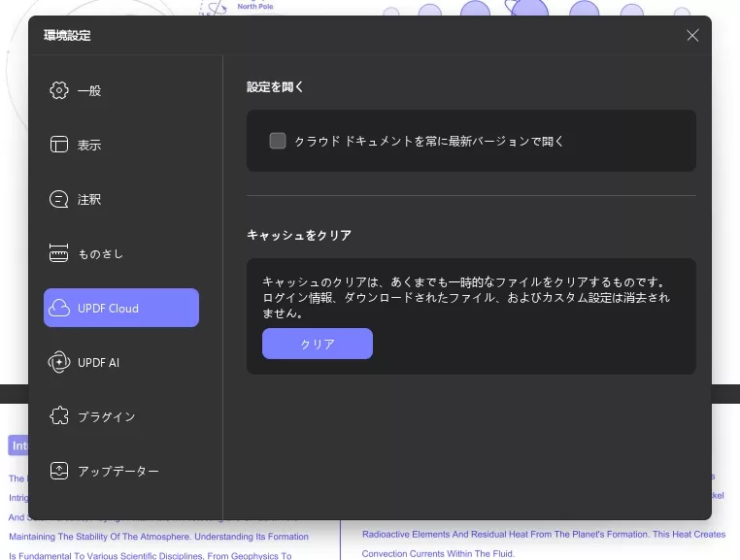
Task: Click the ruler icon for ものさし
Action: 59,253
